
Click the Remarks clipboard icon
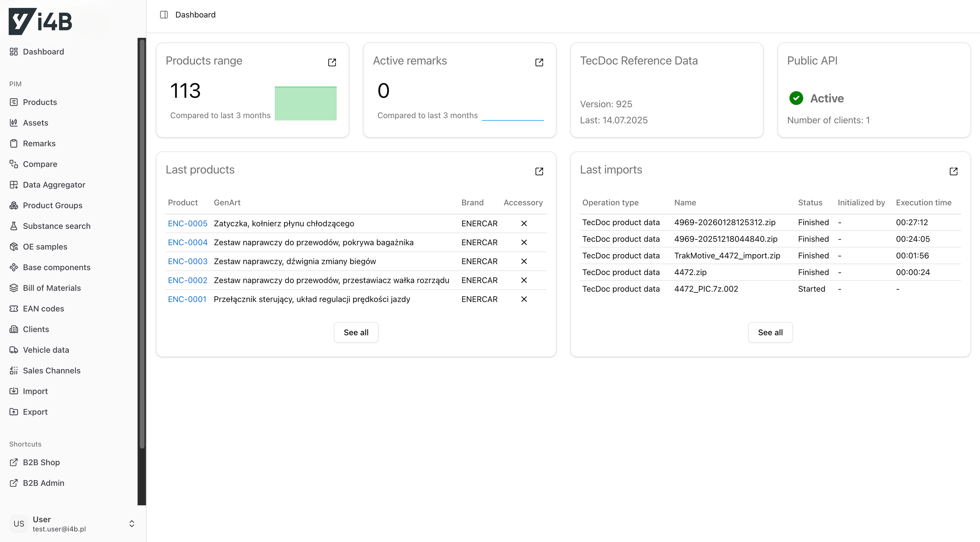pos(14,144)
